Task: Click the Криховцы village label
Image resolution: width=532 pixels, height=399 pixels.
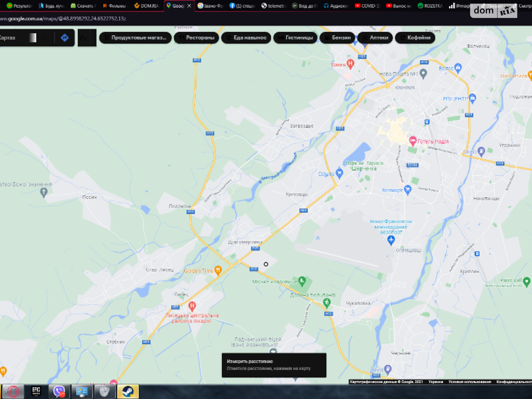Action: [297, 194]
